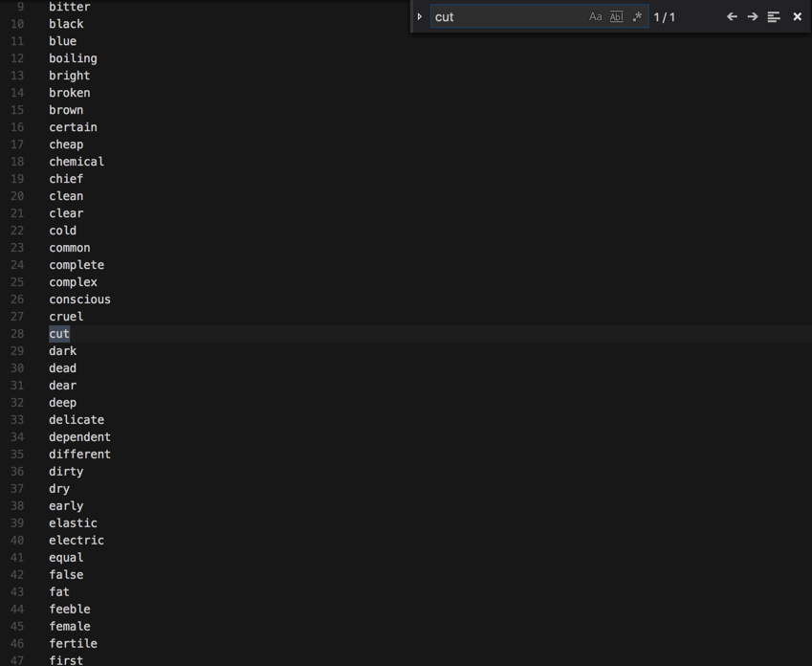Image resolution: width=812 pixels, height=666 pixels.
Task: Click the word 'dark'
Action: [x=63, y=351]
